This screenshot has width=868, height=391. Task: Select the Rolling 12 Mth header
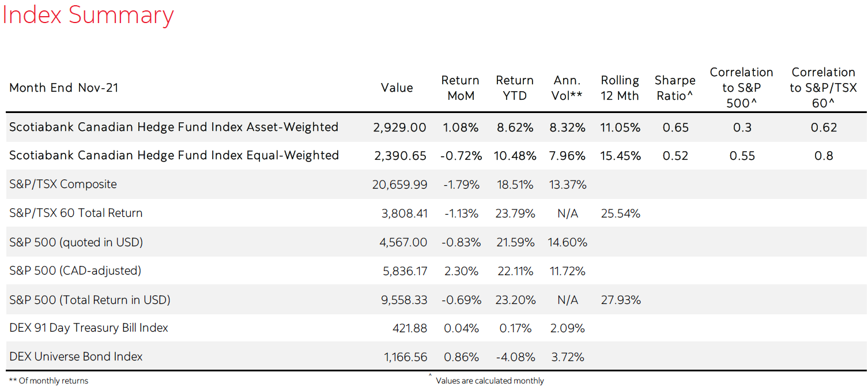click(x=620, y=88)
